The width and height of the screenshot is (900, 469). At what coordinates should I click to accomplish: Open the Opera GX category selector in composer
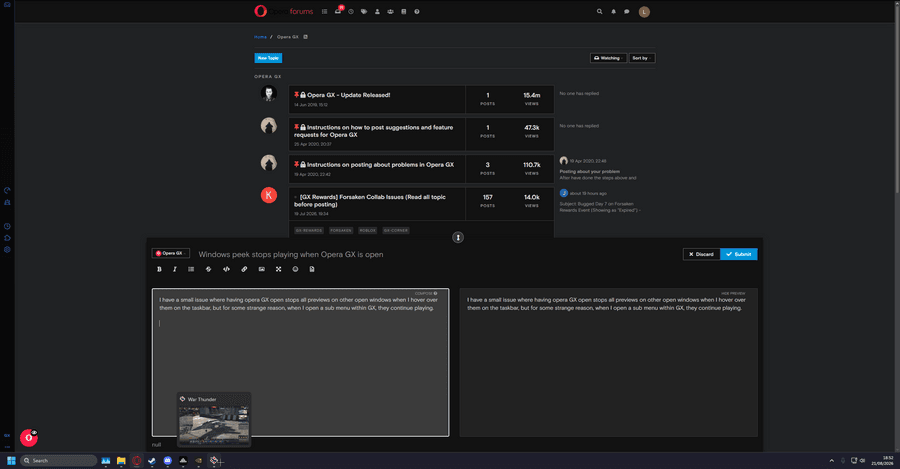tap(170, 253)
